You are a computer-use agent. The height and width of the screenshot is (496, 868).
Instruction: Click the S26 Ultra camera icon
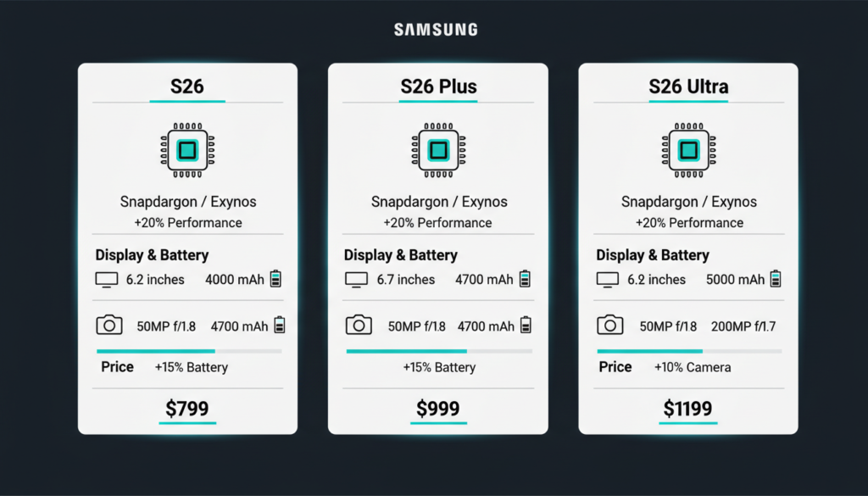tap(609, 326)
